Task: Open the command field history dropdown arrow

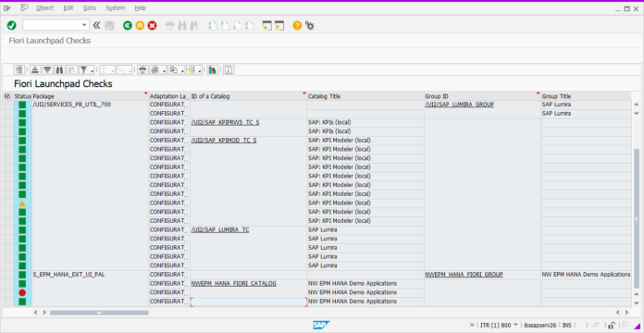Action: [x=84, y=25]
